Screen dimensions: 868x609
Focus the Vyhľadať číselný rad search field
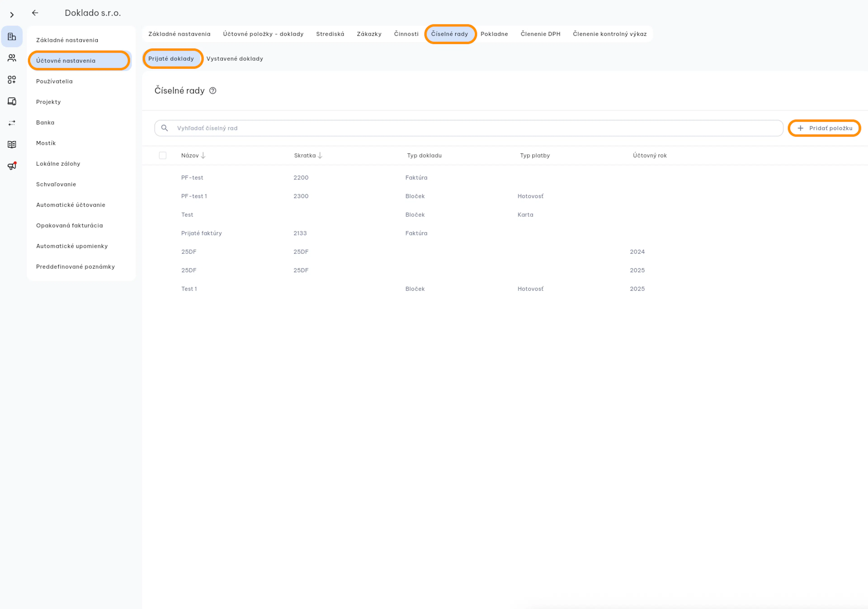(x=468, y=128)
